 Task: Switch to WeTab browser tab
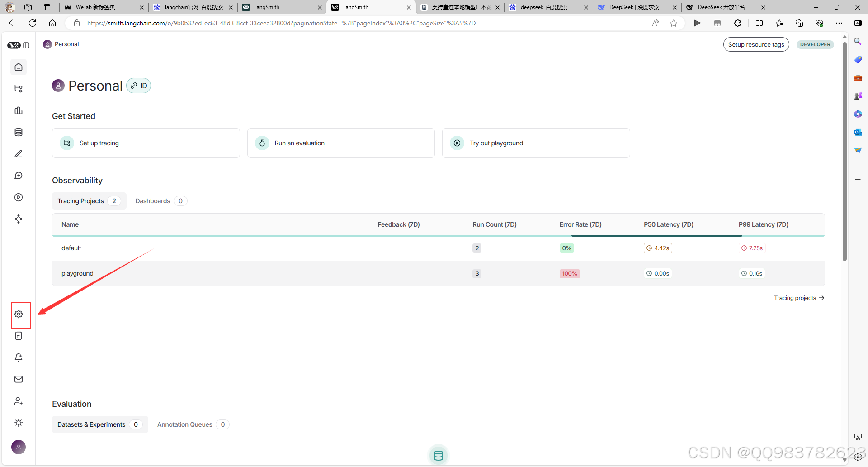pos(104,7)
